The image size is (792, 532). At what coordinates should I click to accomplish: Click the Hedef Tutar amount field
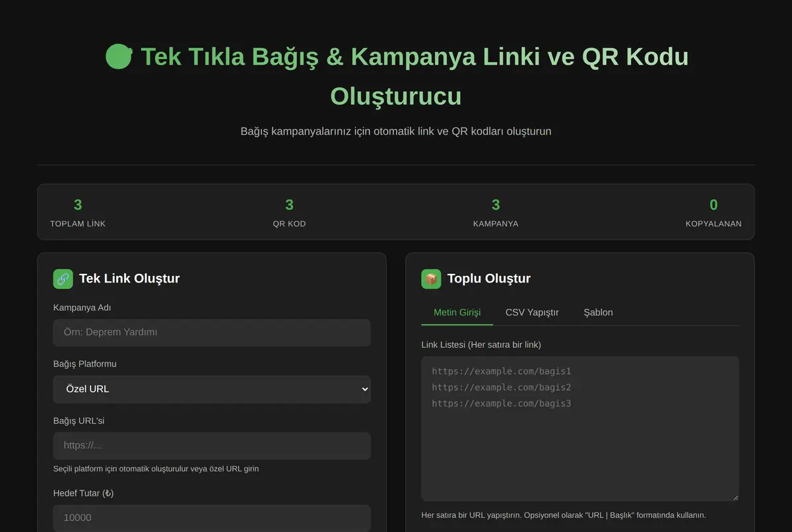(x=212, y=518)
